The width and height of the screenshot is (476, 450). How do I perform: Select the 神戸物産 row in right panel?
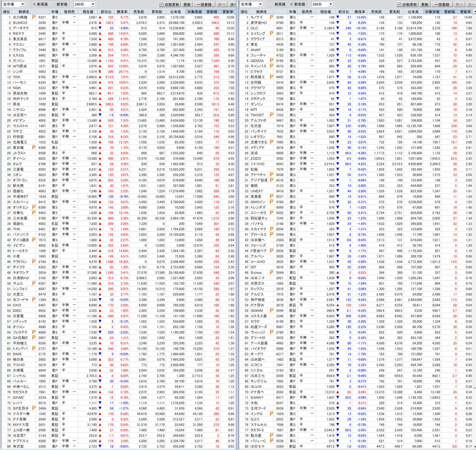[x=356, y=300]
